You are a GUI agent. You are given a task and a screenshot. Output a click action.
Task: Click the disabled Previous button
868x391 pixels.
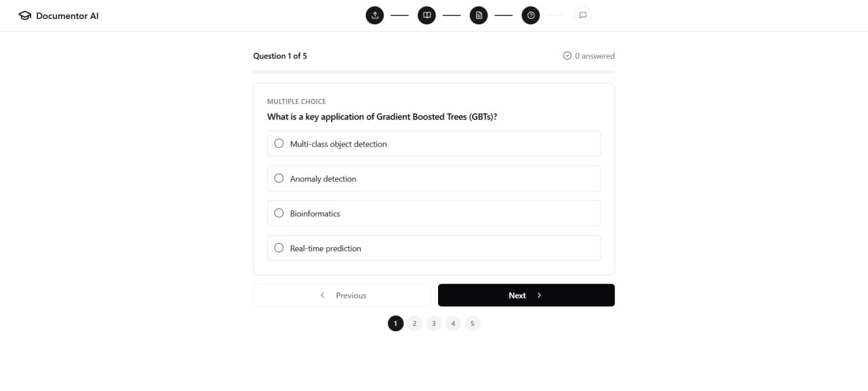pyautogui.click(x=342, y=295)
